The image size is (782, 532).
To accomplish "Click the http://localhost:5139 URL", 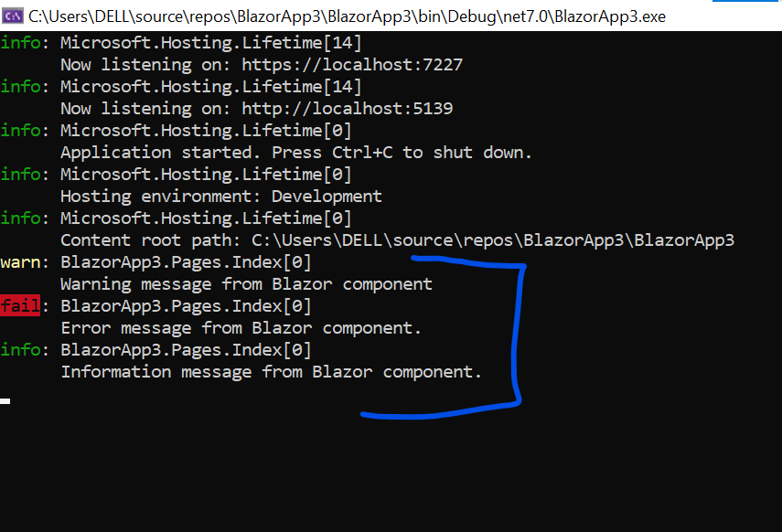I will coord(348,109).
